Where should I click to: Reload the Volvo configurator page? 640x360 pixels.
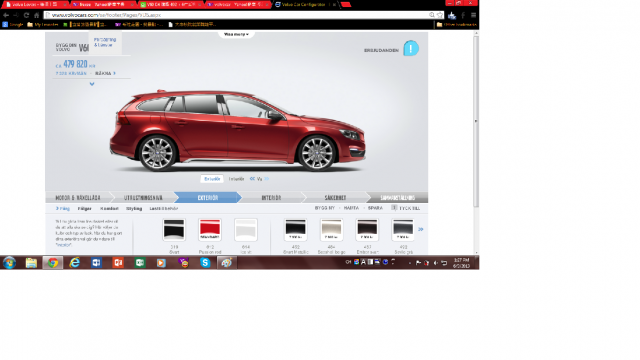27,15
